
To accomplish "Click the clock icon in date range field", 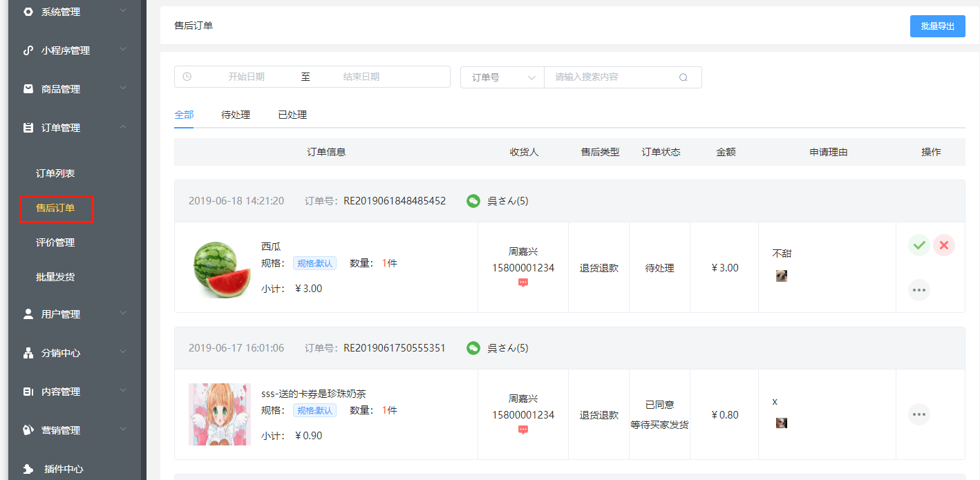I will 187,77.
